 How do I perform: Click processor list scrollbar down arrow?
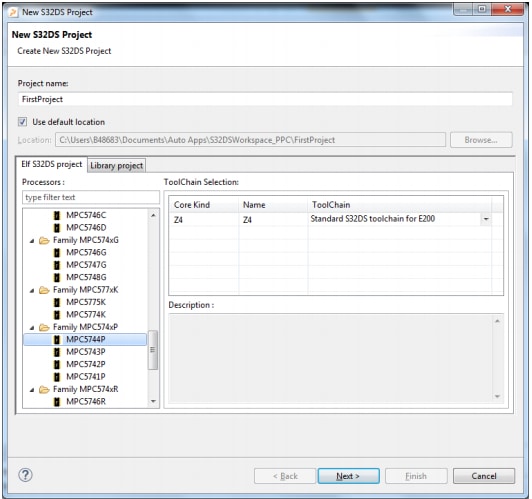click(x=153, y=401)
